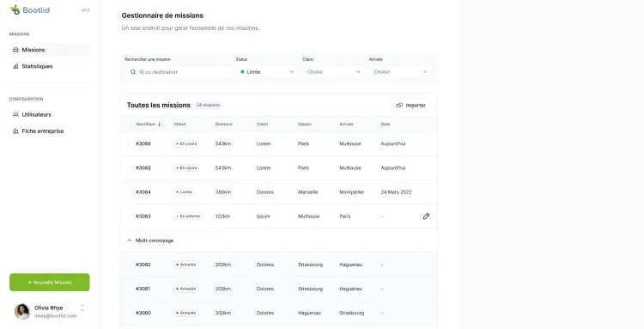Click mission ID #3066
This screenshot has height=329, width=644.
[143, 143]
